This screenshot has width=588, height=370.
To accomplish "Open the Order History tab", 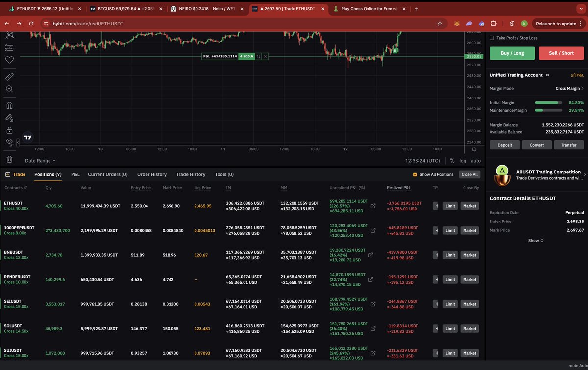I will click(x=152, y=174).
